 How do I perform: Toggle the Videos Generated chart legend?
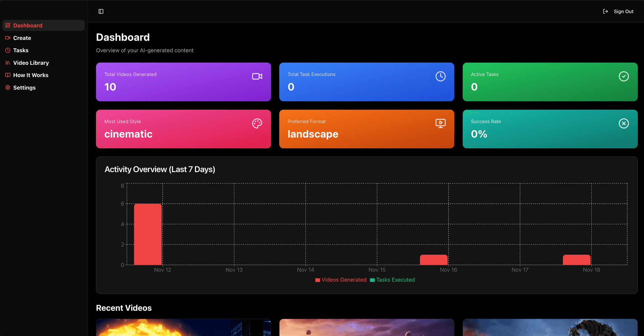tap(340, 280)
